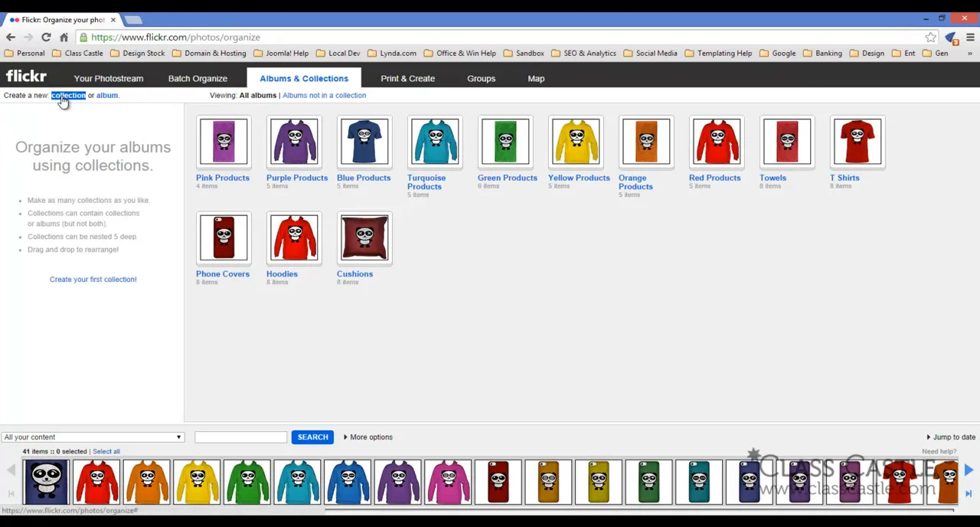Open browser home page icon
This screenshot has height=527, width=980.
64,37
